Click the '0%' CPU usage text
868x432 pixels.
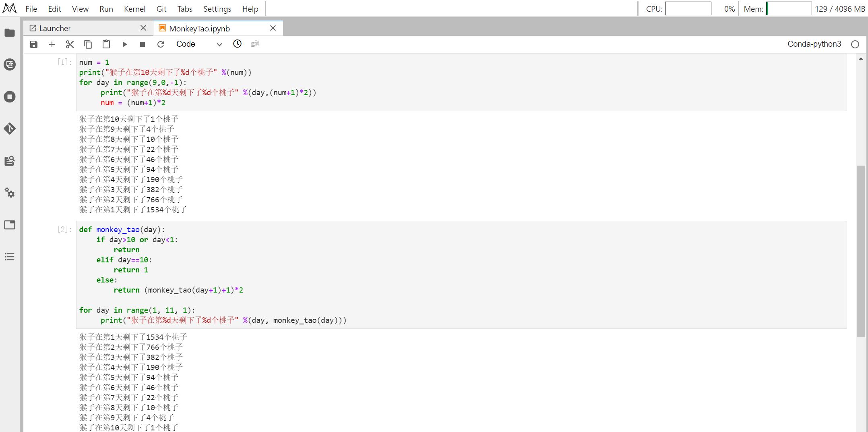(729, 9)
